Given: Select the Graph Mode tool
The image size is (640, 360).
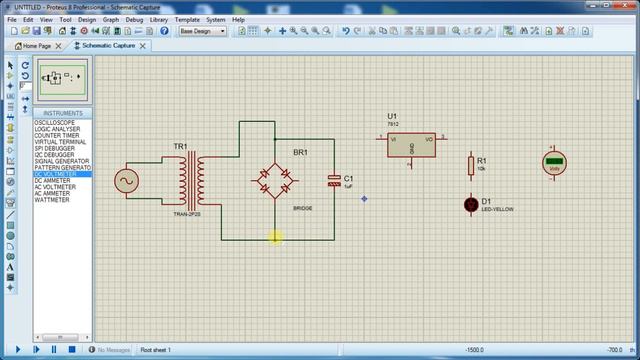Looking at the screenshot, I should (10, 161).
